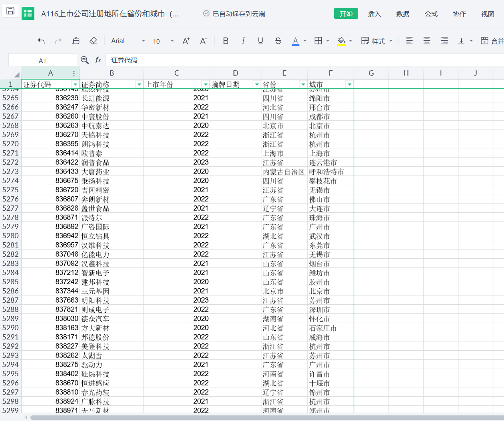The image size is (504, 421).
Task: Click the save icon at top left
Action: pyautogui.click(x=10, y=11)
